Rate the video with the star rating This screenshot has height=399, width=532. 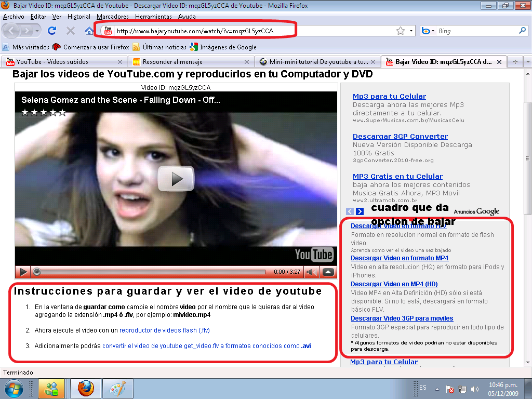44,112
